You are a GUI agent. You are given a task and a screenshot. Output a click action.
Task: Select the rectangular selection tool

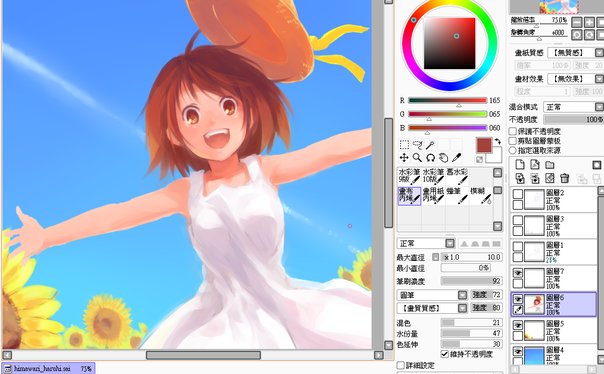pyautogui.click(x=404, y=145)
